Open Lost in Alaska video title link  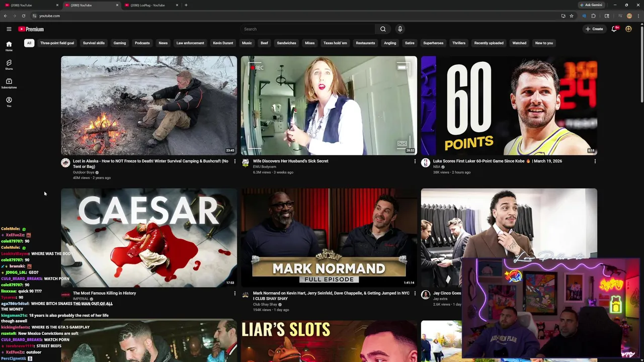150,164
